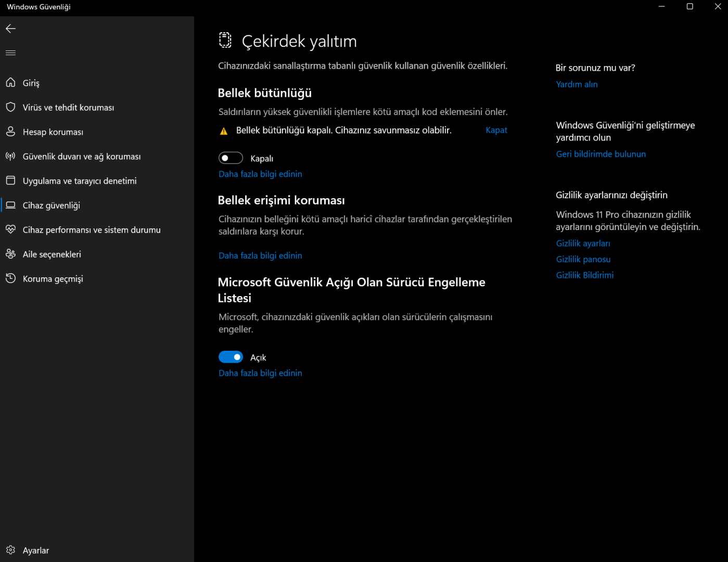Turn off the Sürücü Engelleme Listesi toggle

point(231,357)
